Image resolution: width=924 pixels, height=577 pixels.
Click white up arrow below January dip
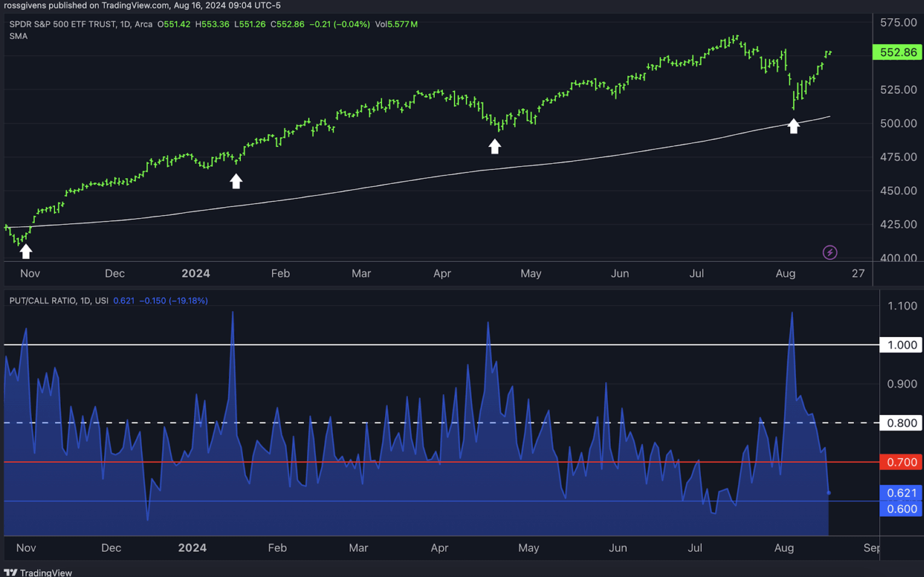pos(236,181)
